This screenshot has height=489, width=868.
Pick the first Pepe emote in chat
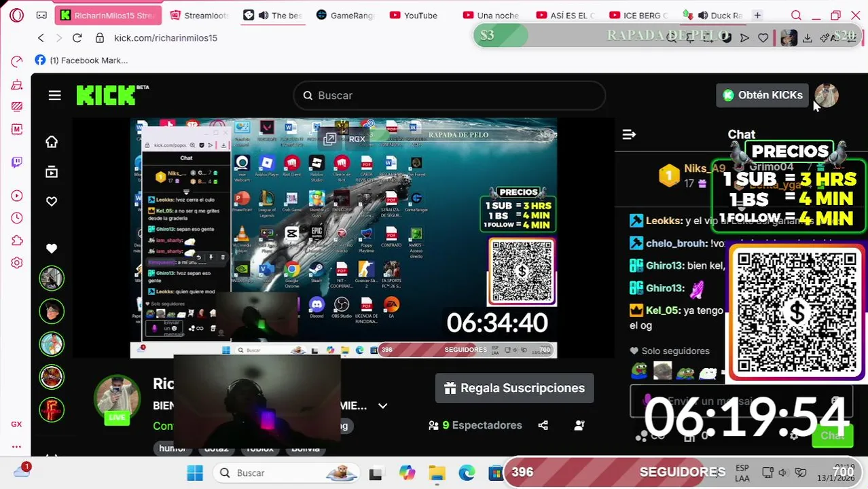click(639, 371)
